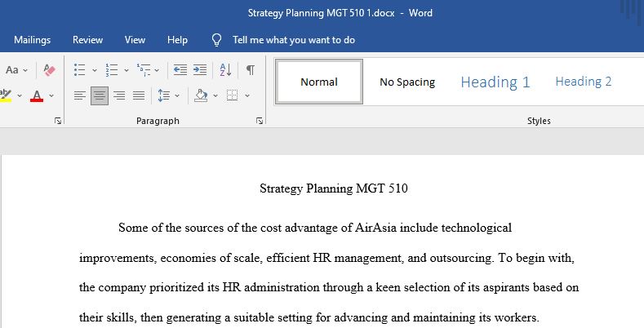Click Line and Paragraph Spacing icon
This screenshot has height=328, width=644.
164,95
